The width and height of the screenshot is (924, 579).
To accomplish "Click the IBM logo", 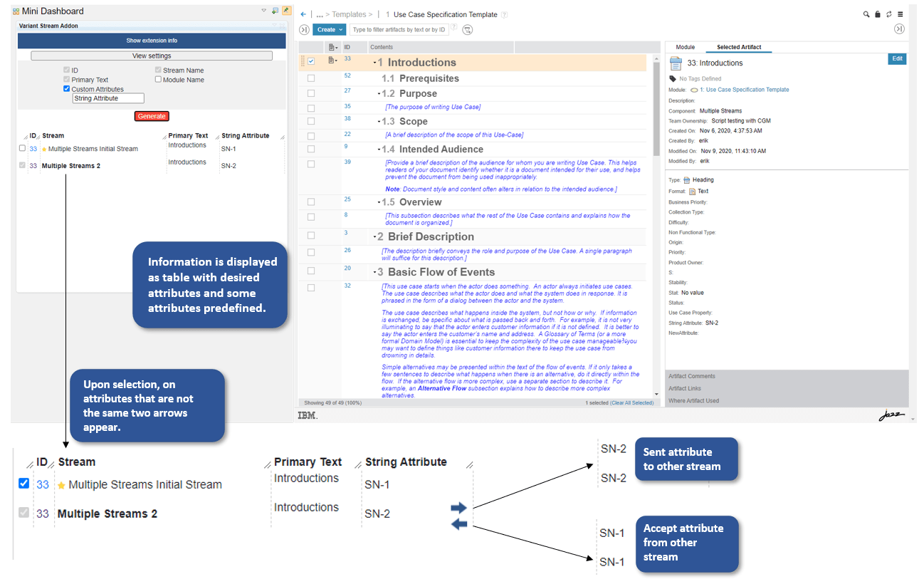I will click(x=307, y=414).
